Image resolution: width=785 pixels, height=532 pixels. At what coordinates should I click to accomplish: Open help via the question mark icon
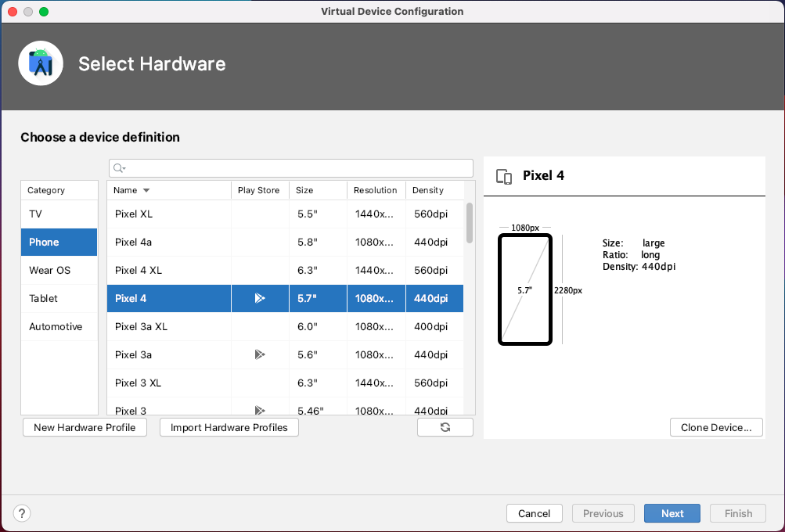click(22, 513)
